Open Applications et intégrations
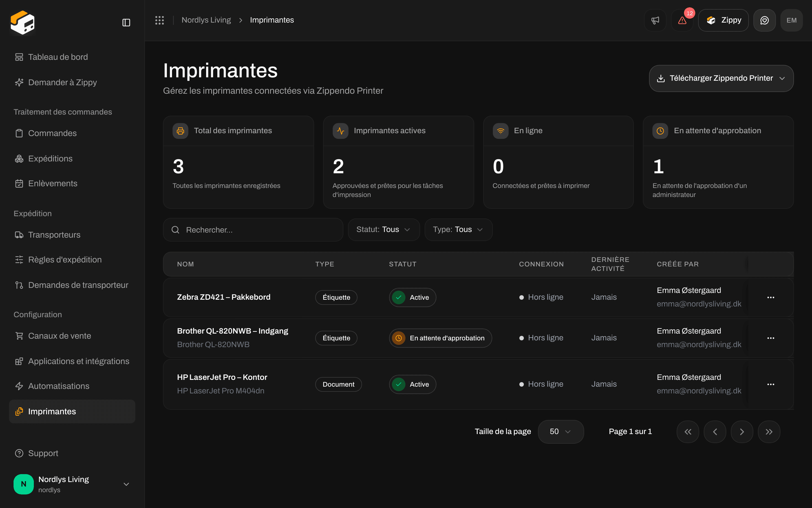Viewport: 812px width, 508px height. 72,361
